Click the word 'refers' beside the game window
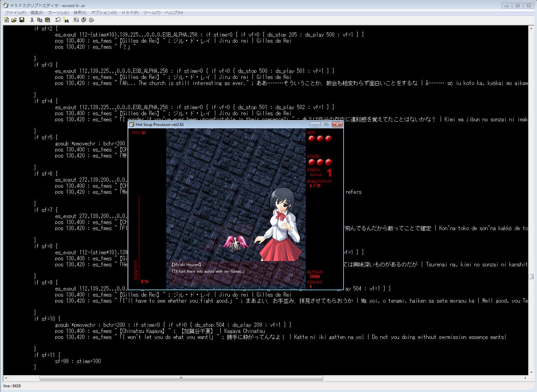Image resolution: width=537 pixels, height=392 pixels. [x=354, y=192]
